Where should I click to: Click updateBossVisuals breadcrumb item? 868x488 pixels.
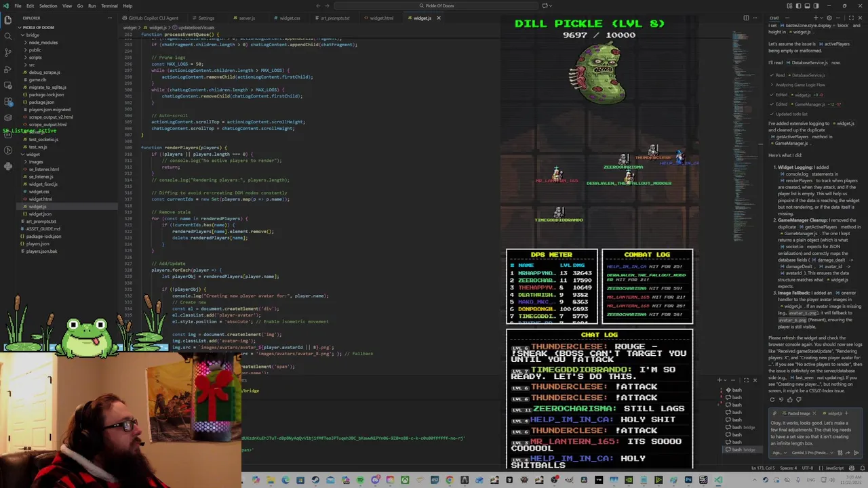click(197, 28)
